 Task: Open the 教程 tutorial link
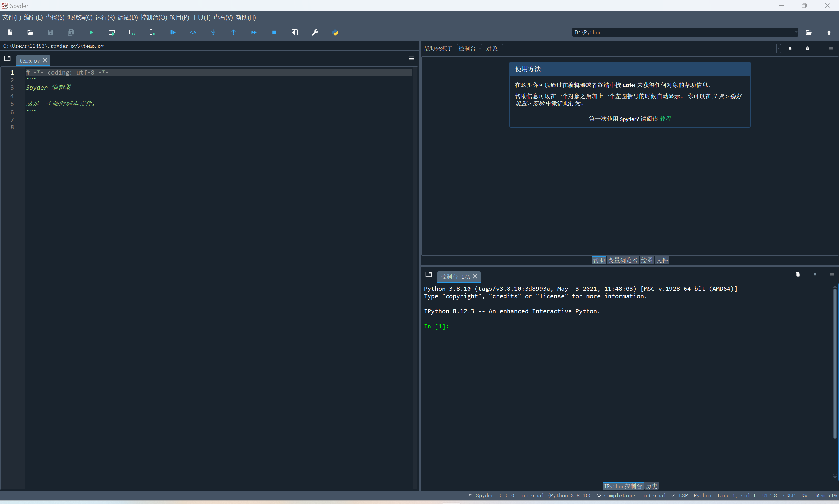click(x=666, y=119)
